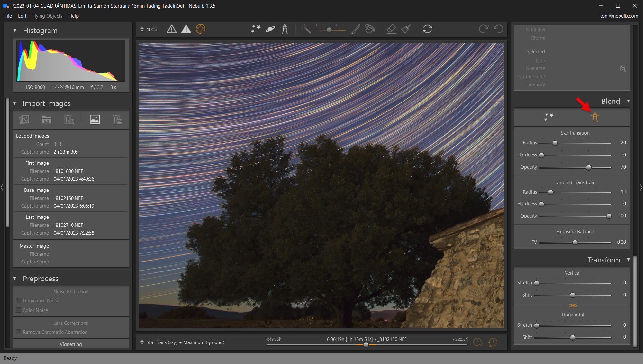The width and height of the screenshot is (643, 364).
Task: Click the Sky Transition Opacity slider handle
Action: (x=589, y=168)
